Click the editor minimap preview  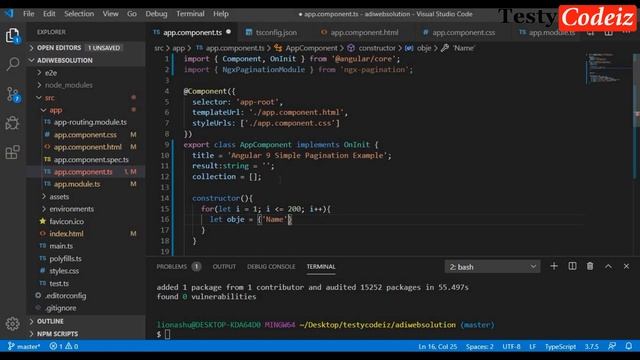click(608, 68)
